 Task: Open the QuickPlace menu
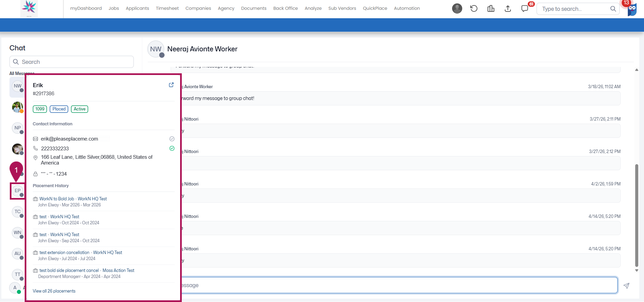375,8
